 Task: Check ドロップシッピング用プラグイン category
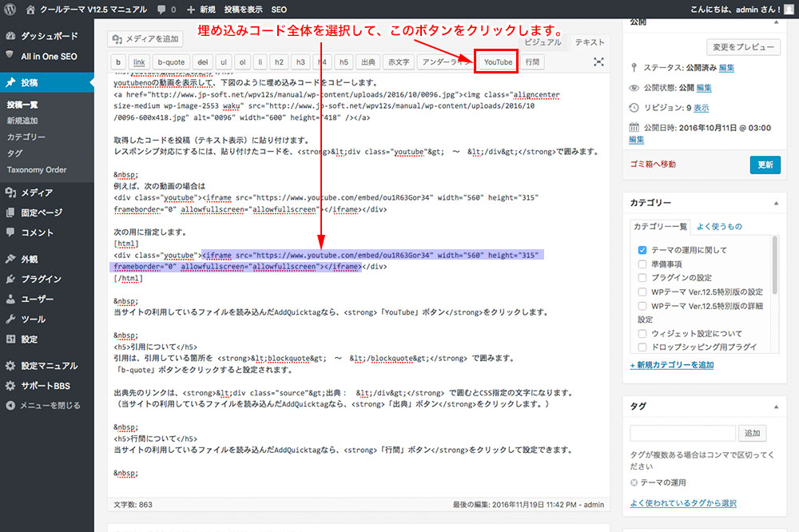pyautogui.click(x=642, y=347)
